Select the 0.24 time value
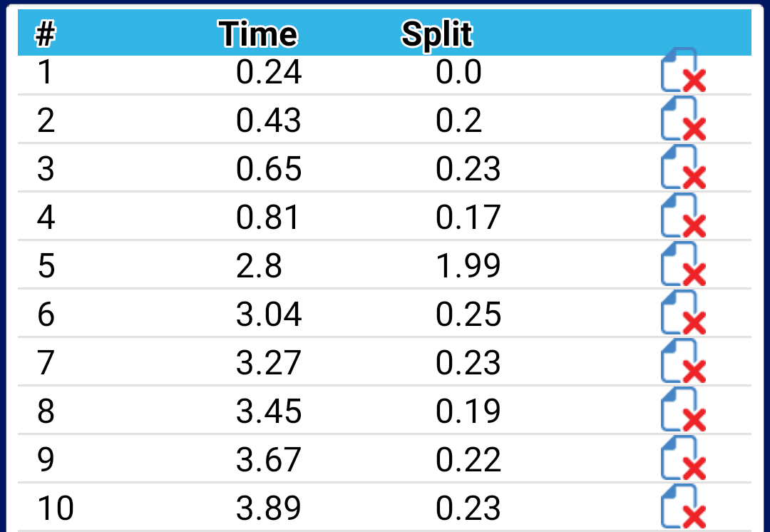 [269, 72]
